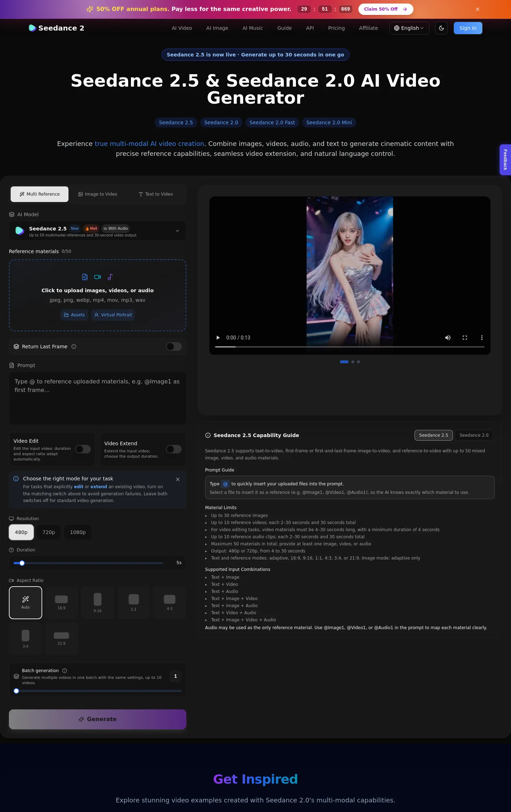Open the API nav link
Viewport: 511px width, 812px height.
[x=310, y=28]
